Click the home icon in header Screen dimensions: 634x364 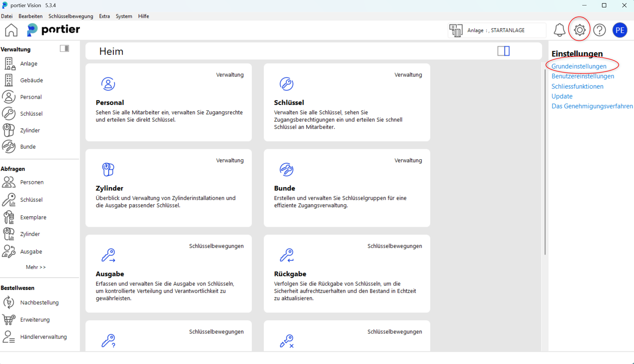point(11,30)
